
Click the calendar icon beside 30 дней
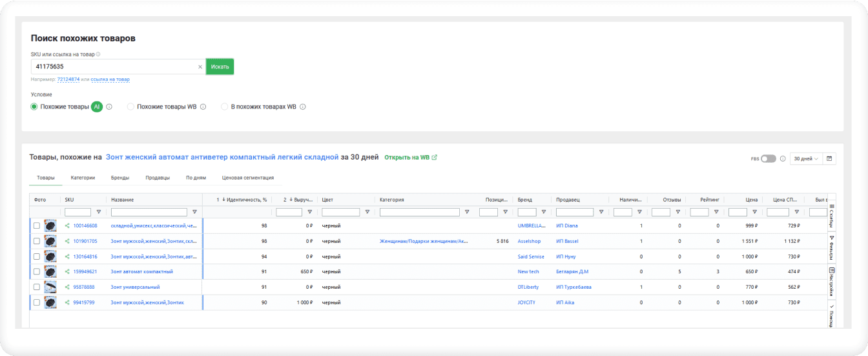click(x=829, y=158)
